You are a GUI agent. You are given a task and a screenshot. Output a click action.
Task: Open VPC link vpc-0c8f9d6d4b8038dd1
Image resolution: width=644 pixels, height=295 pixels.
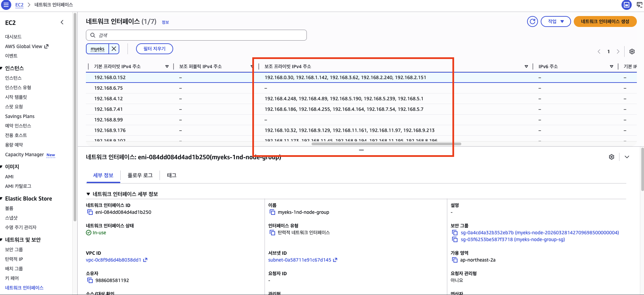[x=114, y=260]
